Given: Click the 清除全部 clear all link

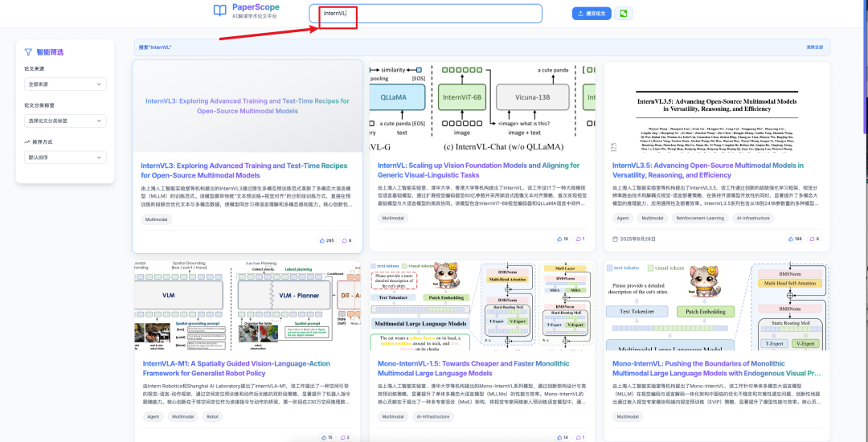Looking at the screenshot, I should (814, 47).
